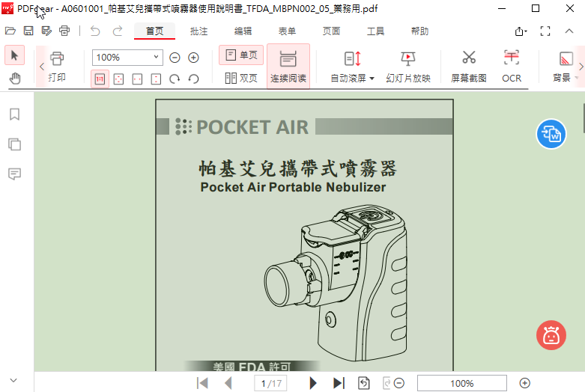This screenshot has height=392, width=585.
Task: Run OCR on the document
Action: (512, 67)
